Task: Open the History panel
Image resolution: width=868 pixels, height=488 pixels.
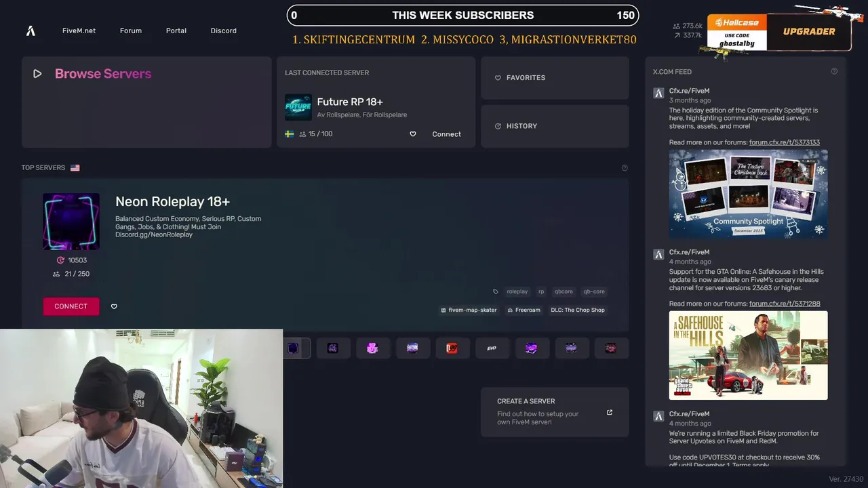Action: 555,126
